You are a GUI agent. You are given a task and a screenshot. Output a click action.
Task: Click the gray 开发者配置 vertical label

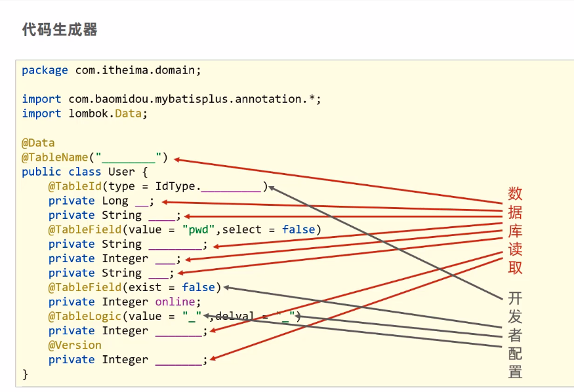coord(515,335)
